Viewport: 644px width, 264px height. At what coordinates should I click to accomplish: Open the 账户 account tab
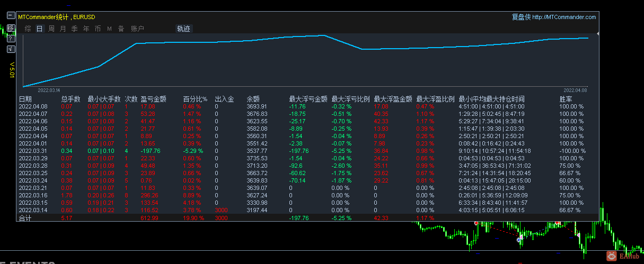[137, 29]
